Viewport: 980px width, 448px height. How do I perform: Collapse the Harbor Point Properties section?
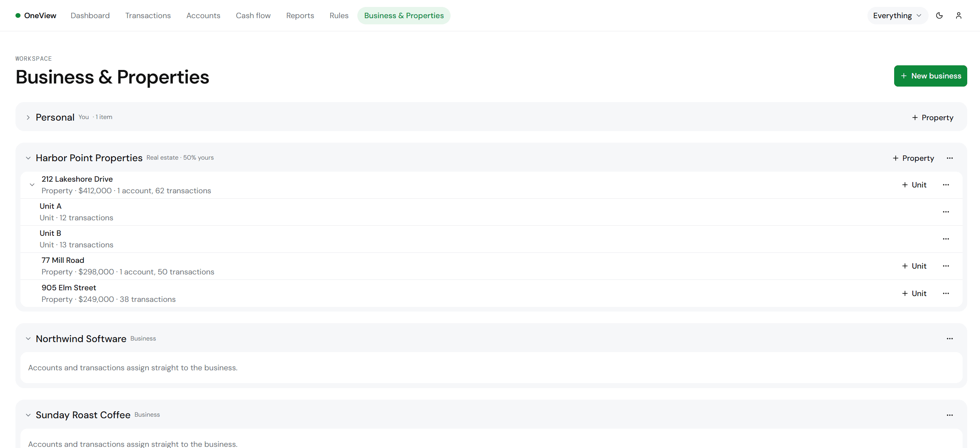pos(28,158)
